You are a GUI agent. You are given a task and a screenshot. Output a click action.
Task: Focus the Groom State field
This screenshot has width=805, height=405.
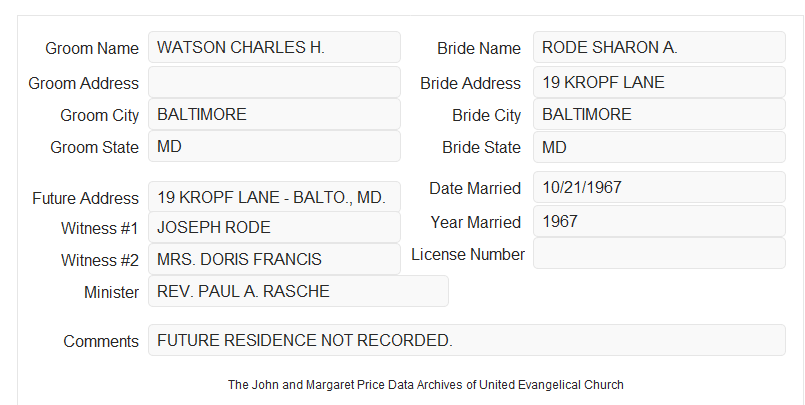point(274,146)
